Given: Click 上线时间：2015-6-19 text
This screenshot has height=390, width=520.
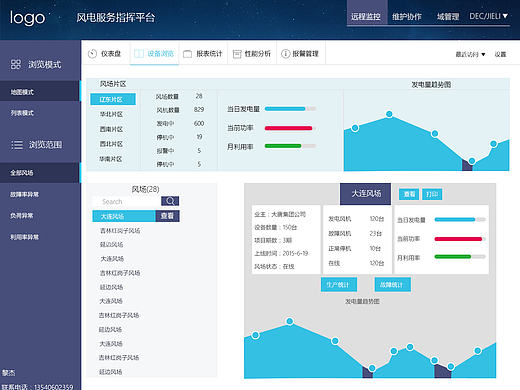Looking at the screenshot, I should 281,253.
